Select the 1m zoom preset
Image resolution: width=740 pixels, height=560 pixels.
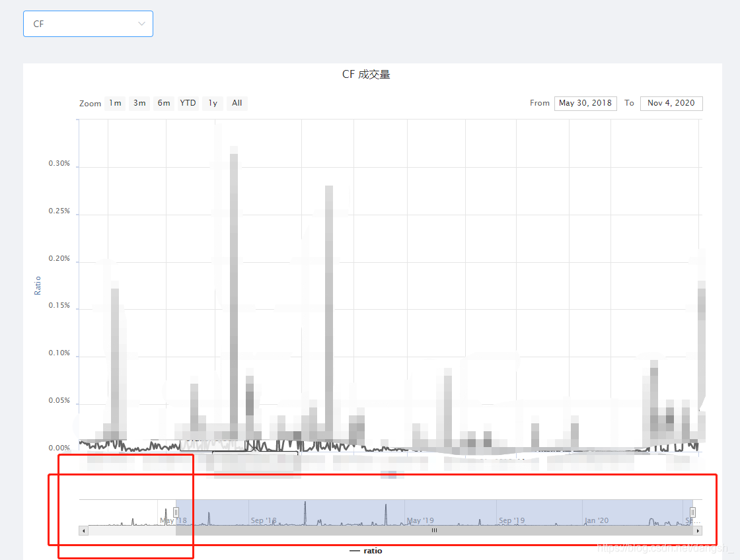tap(115, 103)
